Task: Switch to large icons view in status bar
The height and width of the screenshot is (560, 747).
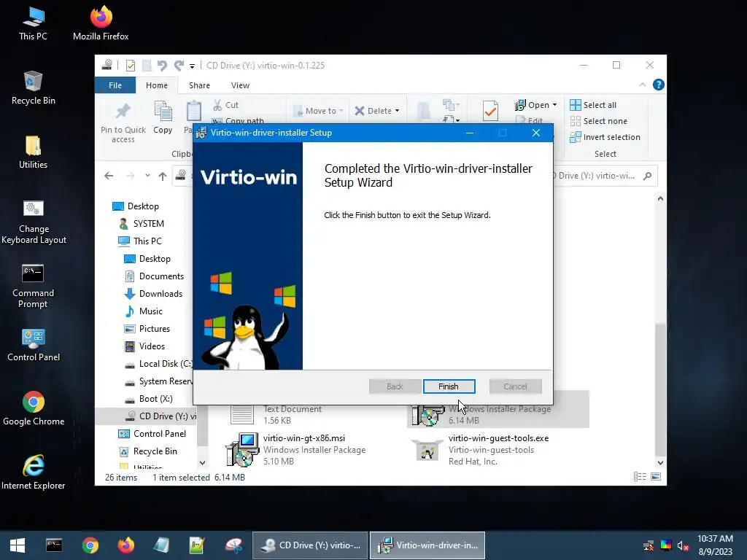Action: click(656, 477)
